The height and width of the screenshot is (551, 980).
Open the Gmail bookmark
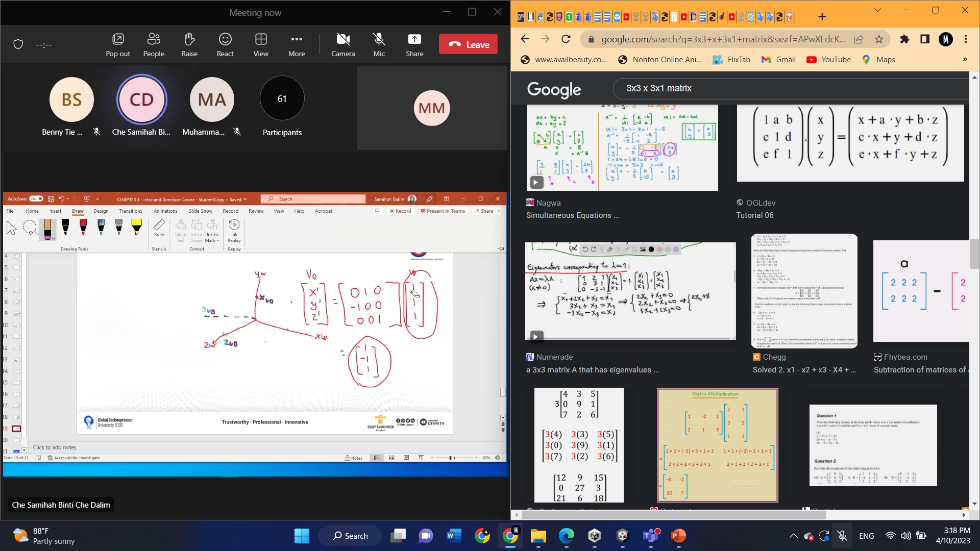tap(779, 60)
